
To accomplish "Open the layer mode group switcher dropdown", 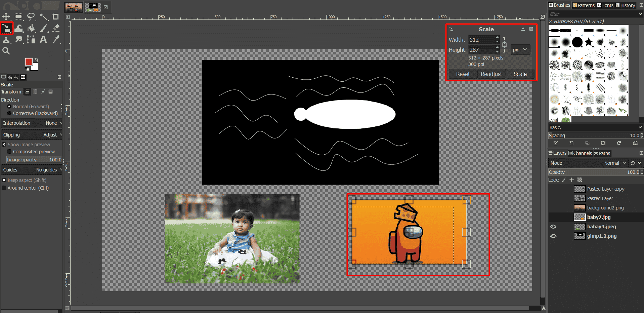I will [636, 163].
